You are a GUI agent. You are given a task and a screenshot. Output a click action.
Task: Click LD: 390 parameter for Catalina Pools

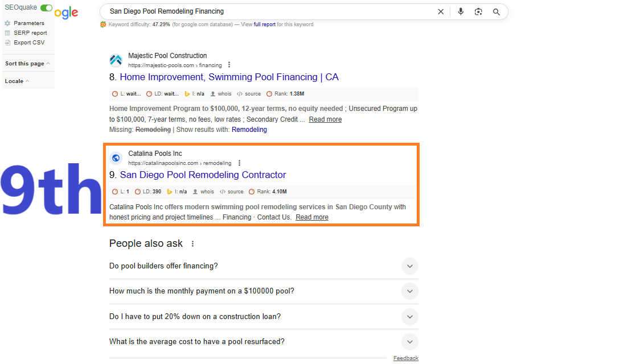[148, 192]
